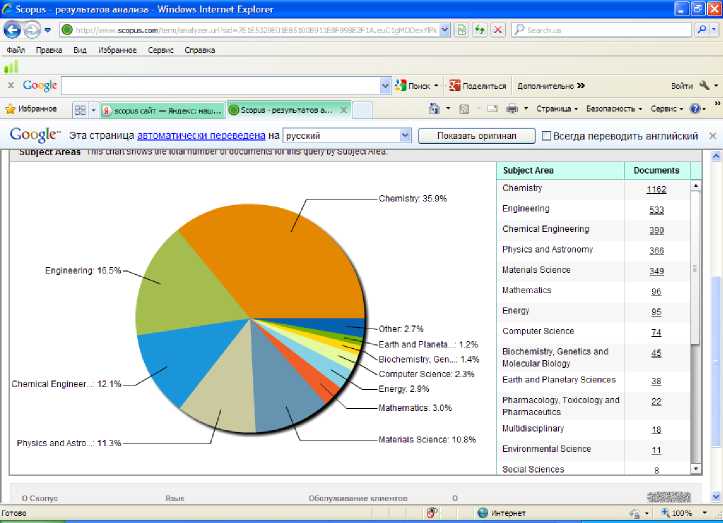
Task: Click the refresh page icon
Action: [480, 30]
